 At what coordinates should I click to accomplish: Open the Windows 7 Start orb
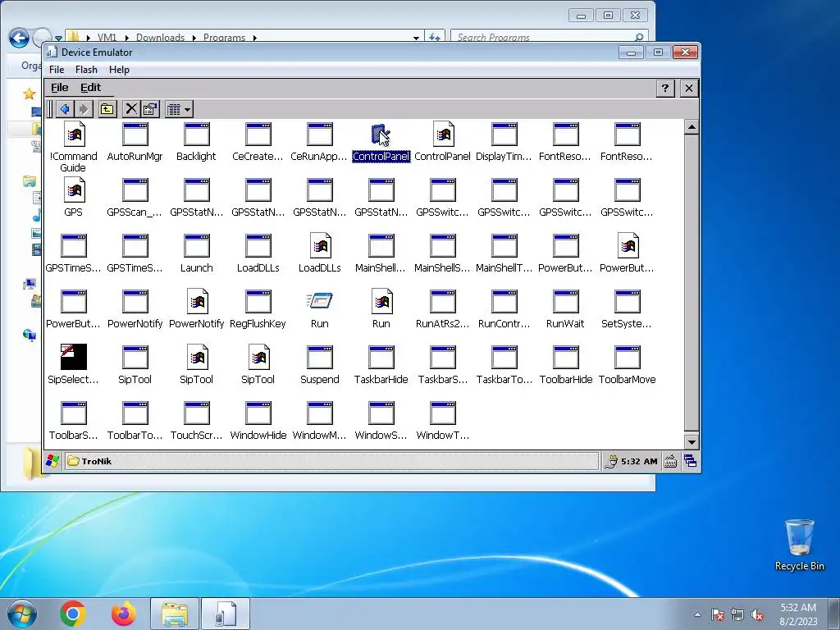pos(22,614)
